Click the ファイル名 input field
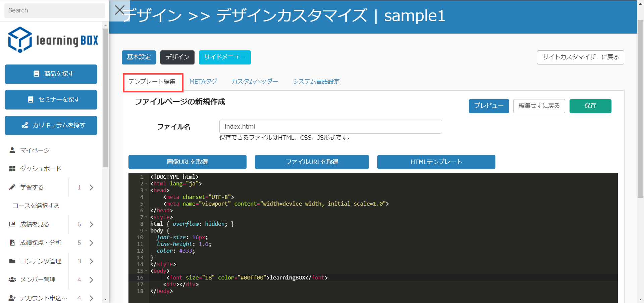 point(330,127)
